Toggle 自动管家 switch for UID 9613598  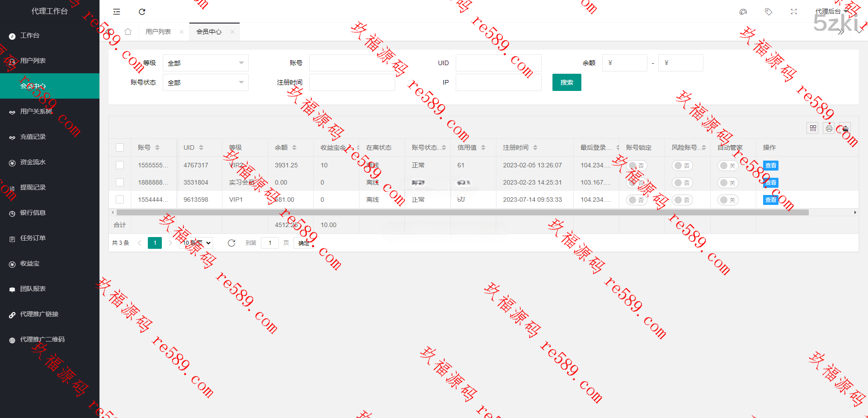pyautogui.click(x=727, y=200)
